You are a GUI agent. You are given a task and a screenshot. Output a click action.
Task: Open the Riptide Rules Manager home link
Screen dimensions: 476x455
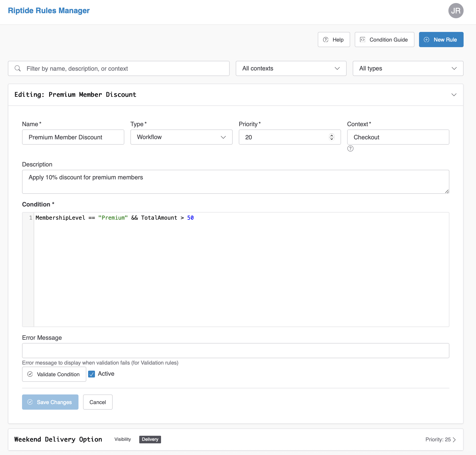[x=49, y=11]
